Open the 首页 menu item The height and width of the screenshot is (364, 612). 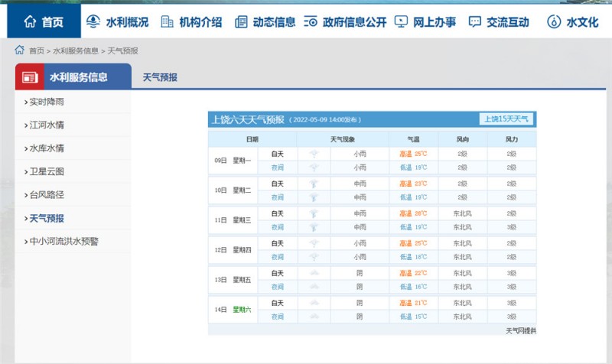tap(44, 21)
